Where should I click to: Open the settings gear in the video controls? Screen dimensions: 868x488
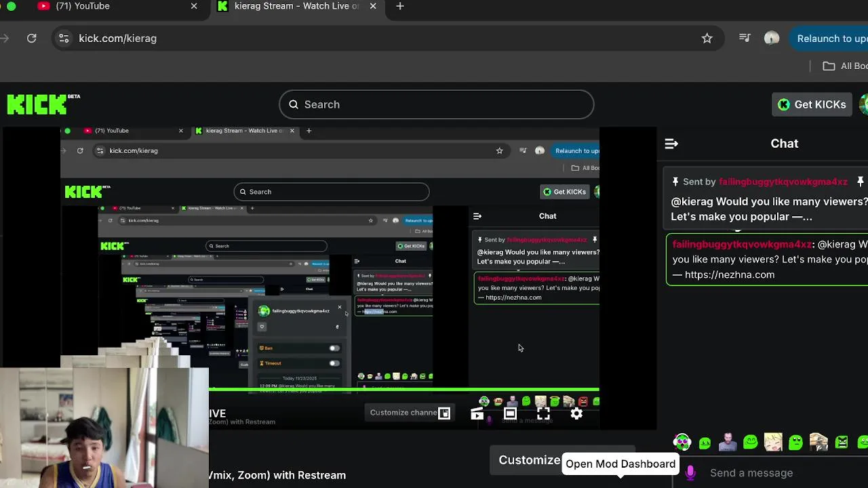click(x=576, y=413)
